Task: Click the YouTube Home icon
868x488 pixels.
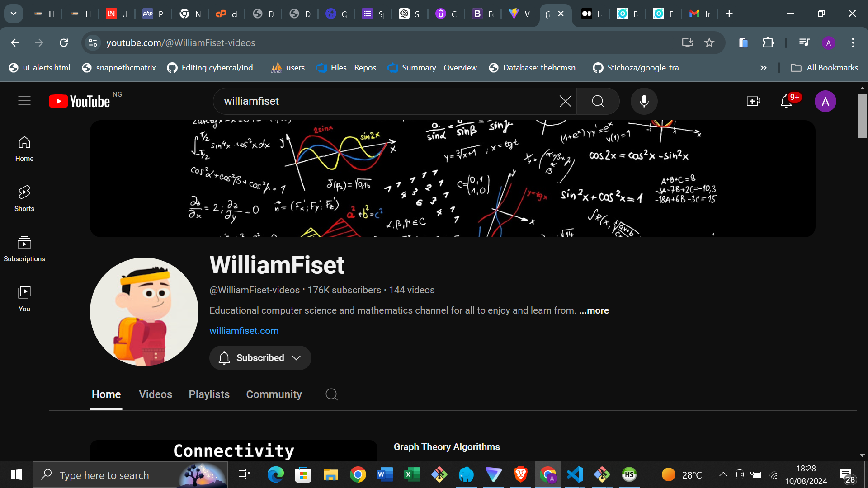Action: click(x=24, y=148)
